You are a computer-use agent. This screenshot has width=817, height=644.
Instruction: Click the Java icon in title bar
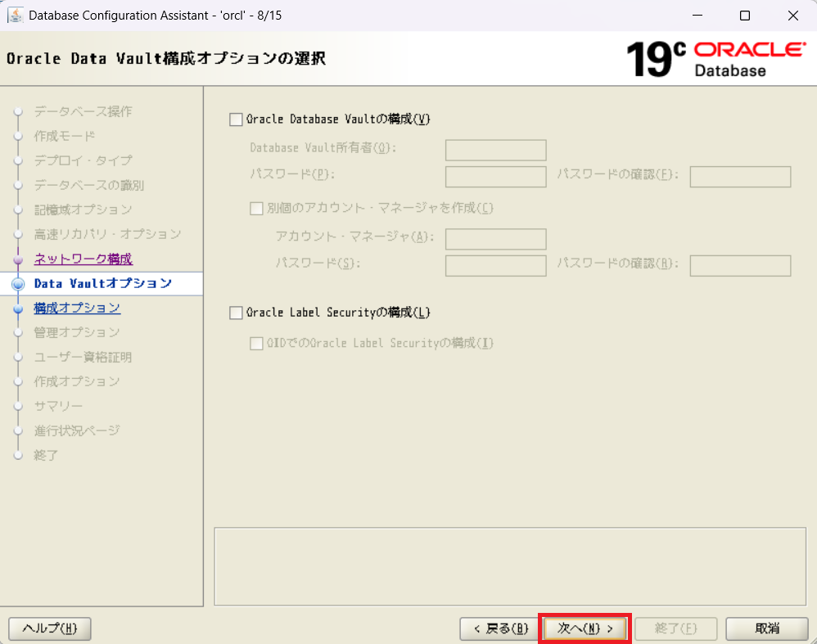coord(15,16)
